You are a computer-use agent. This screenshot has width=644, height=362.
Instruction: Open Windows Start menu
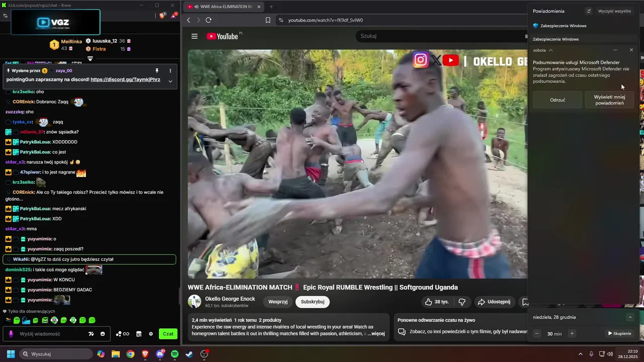coord(11,354)
